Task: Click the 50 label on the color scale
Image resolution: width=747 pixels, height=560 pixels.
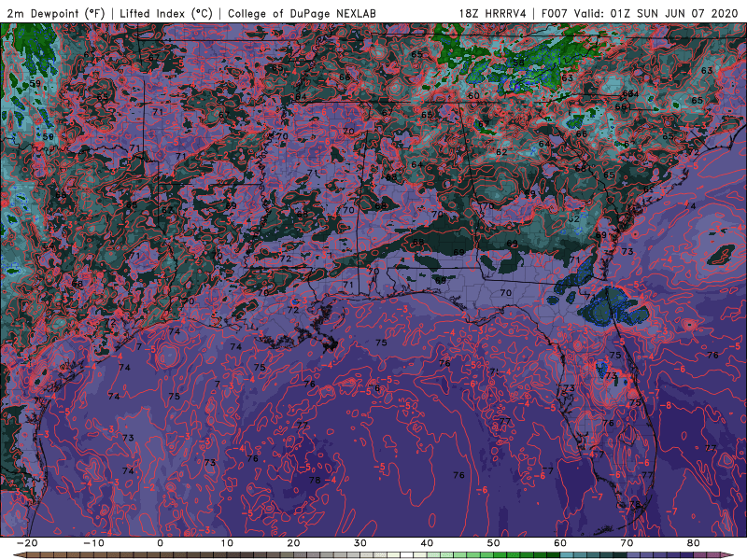Action: (x=494, y=543)
